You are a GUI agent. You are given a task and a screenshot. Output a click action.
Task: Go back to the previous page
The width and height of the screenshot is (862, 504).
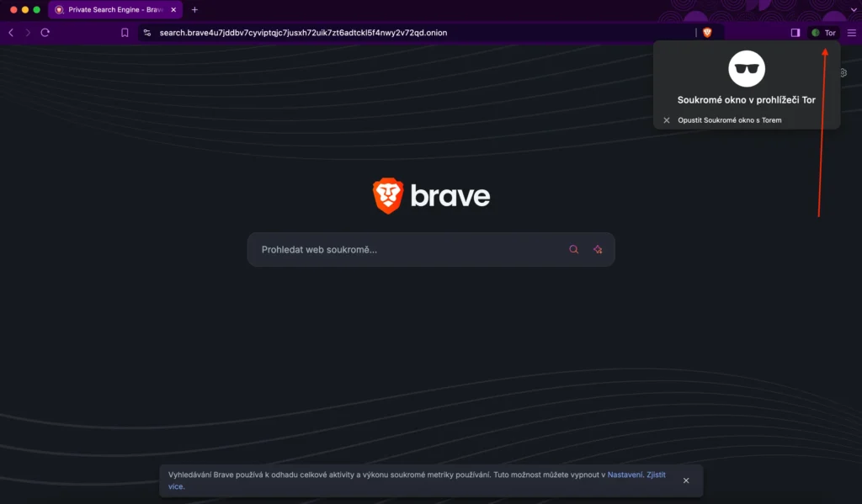[11, 33]
